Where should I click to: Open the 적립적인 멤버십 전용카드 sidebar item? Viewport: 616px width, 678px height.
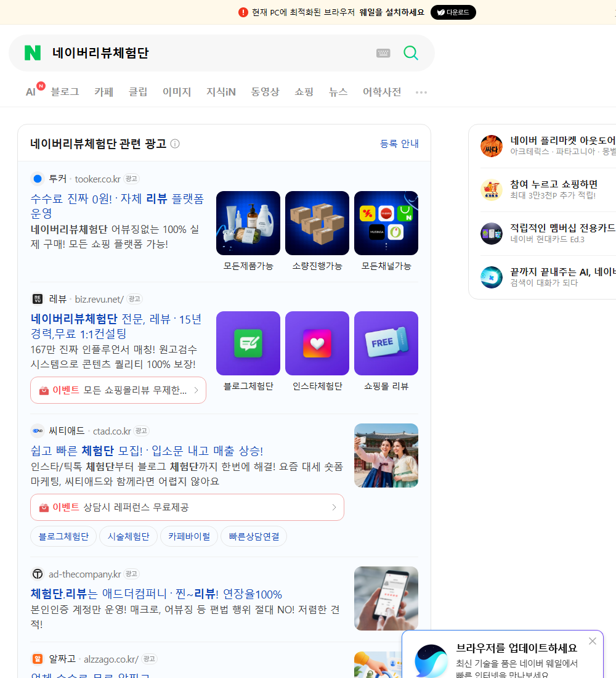pos(548,233)
